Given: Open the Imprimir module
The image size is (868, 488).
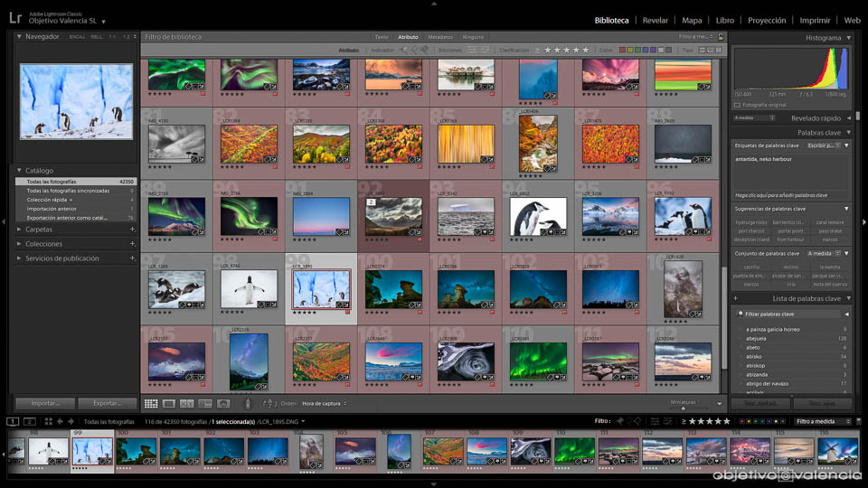Looking at the screenshot, I should (x=815, y=21).
